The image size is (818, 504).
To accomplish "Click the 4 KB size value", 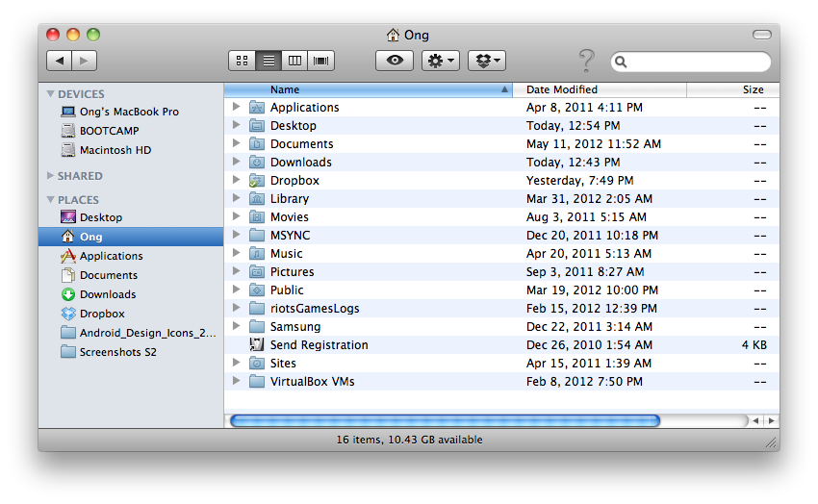I will 754,345.
